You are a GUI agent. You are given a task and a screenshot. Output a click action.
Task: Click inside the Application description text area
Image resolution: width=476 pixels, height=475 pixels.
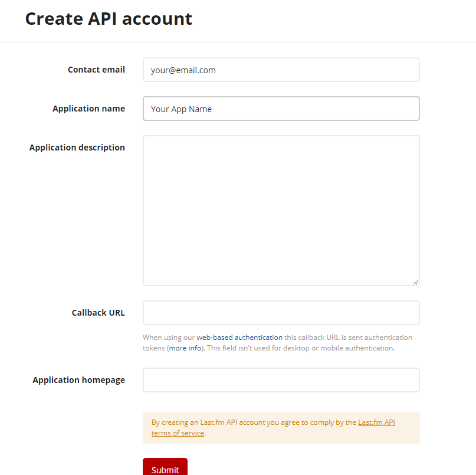(x=281, y=211)
